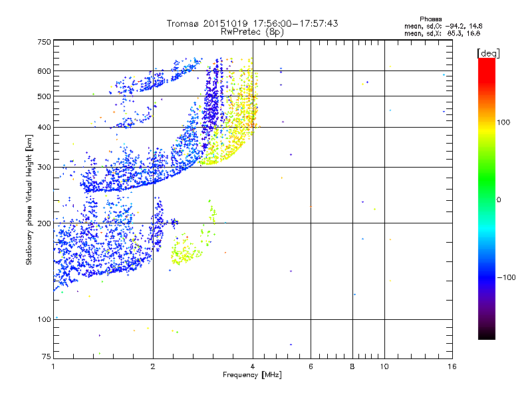Click the '1' x-axis tick label

click(53, 366)
